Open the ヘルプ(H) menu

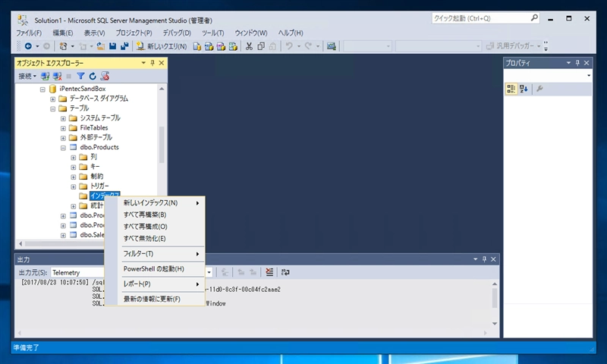[291, 33]
